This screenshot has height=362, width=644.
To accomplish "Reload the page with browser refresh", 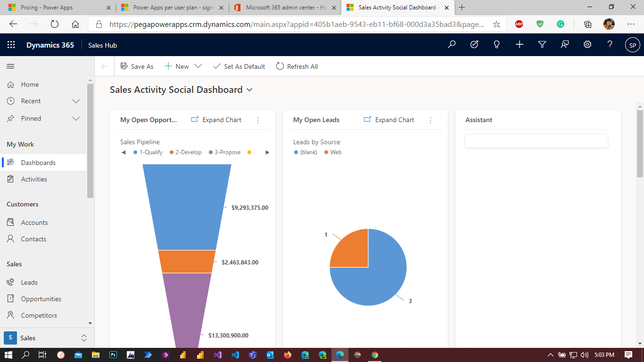I will click(54, 24).
